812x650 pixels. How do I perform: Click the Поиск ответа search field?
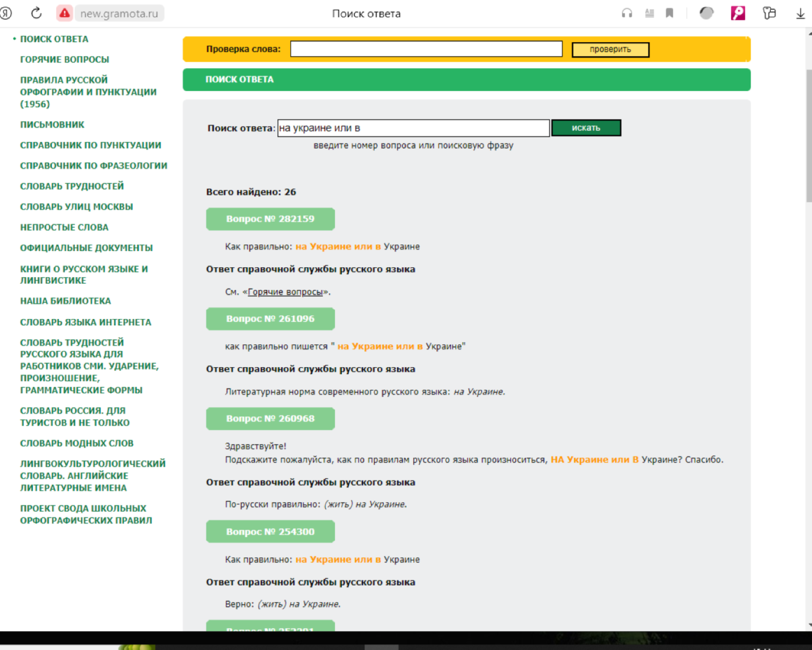point(413,128)
